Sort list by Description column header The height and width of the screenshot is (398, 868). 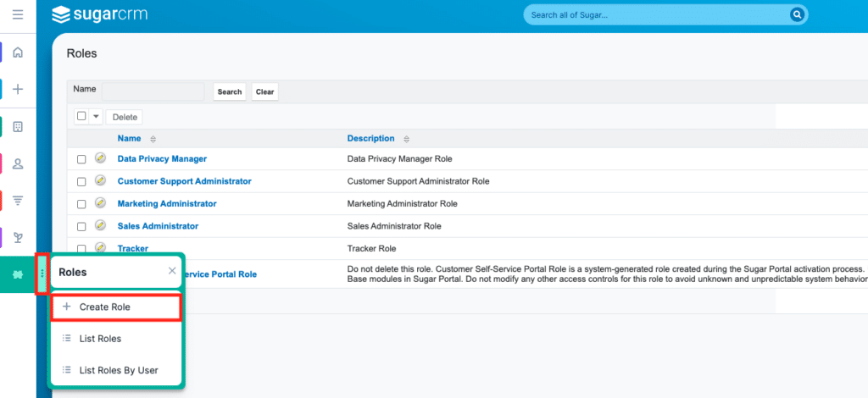[x=371, y=138]
